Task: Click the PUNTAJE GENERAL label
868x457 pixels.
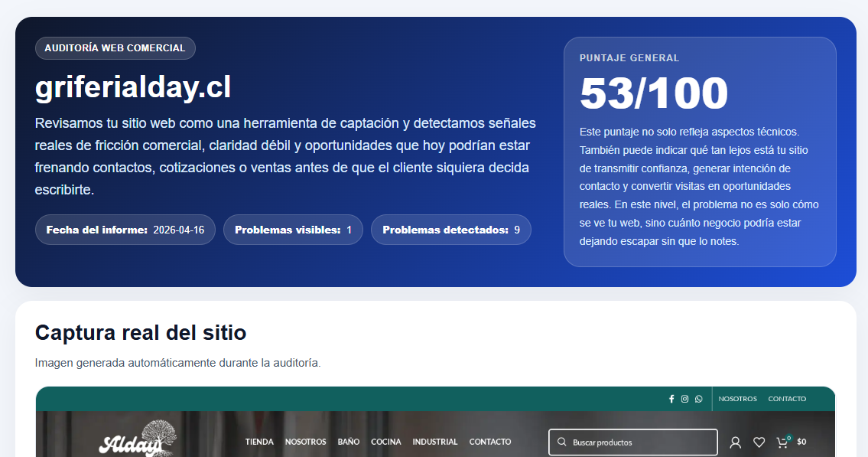Action: tap(629, 58)
